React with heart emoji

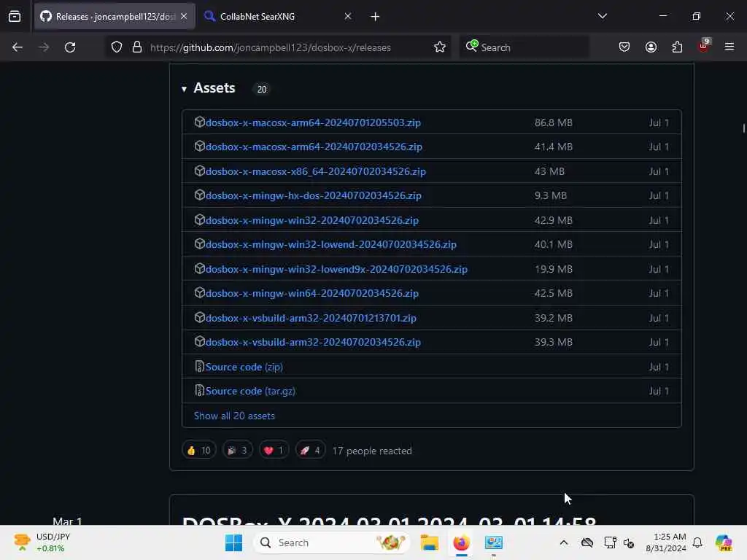274,450
